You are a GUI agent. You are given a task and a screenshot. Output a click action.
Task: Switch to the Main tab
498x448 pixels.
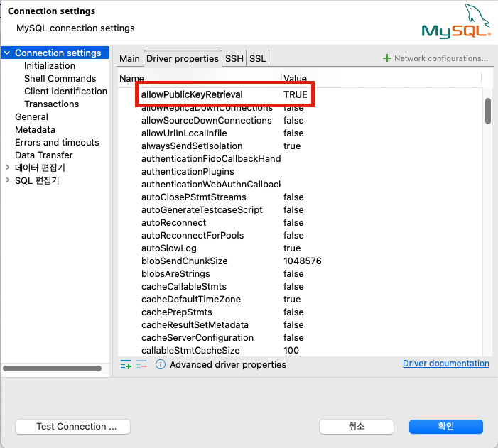[x=129, y=58]
